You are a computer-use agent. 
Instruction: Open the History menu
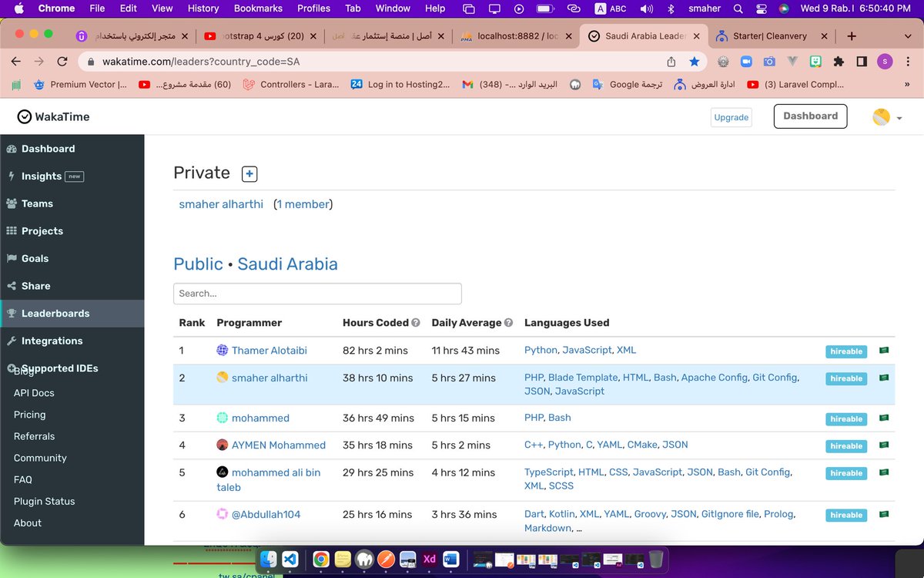tap(203, 8)
